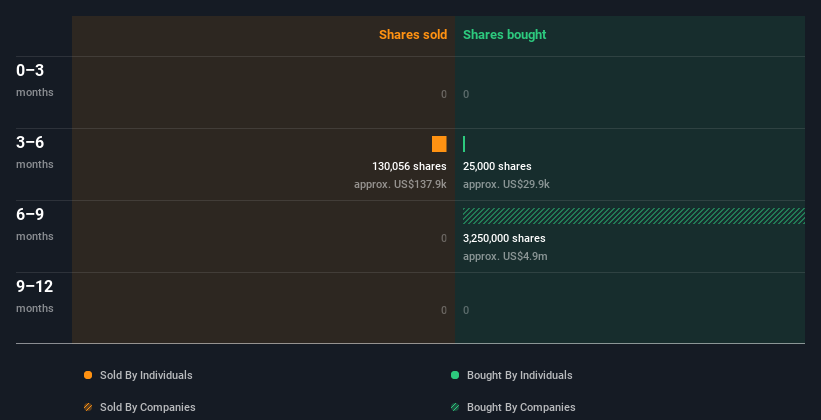Click the 3,250,000 shares value
This screenshot has height=420, width=821.
504,238
